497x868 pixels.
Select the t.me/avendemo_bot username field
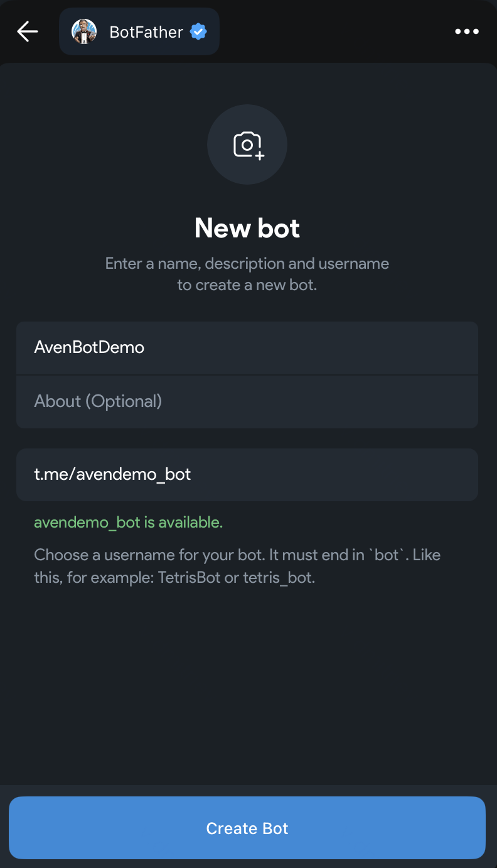[x=247, y=474]
